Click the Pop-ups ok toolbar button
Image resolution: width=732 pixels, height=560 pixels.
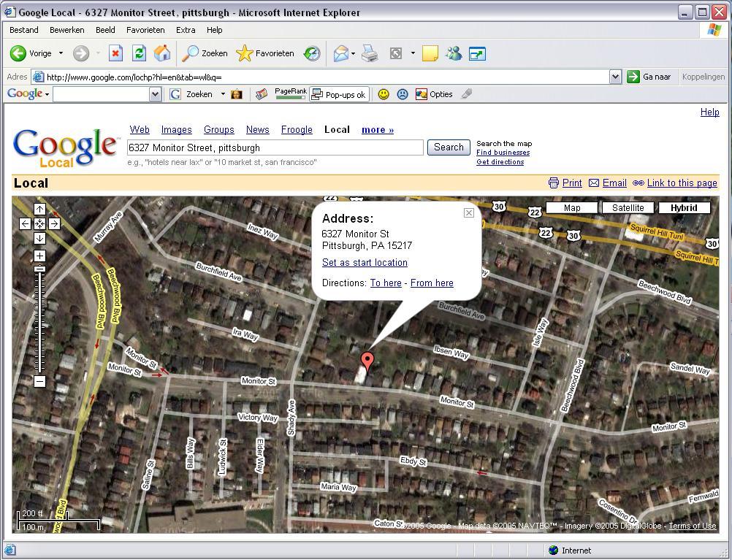(x=340, y=94)
